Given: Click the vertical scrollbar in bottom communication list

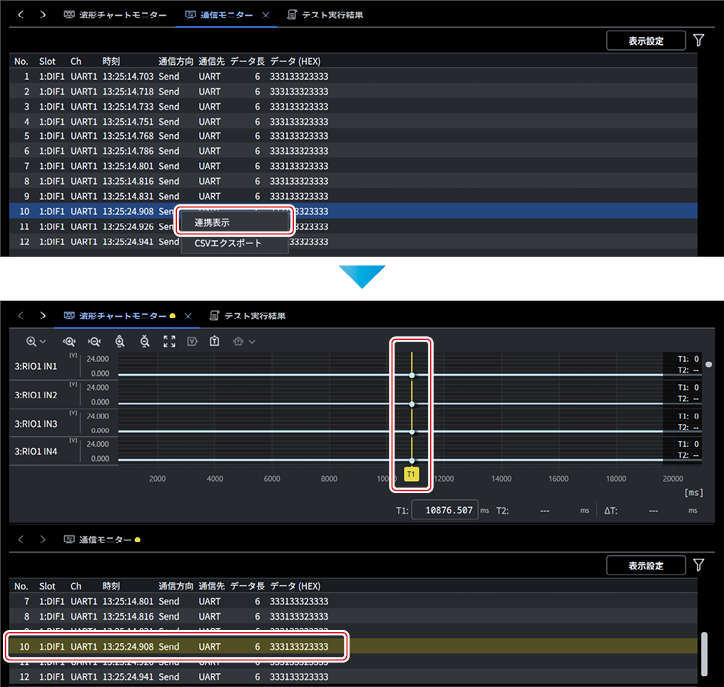Looking at the screenshot, I should click(x=704, y=654).
